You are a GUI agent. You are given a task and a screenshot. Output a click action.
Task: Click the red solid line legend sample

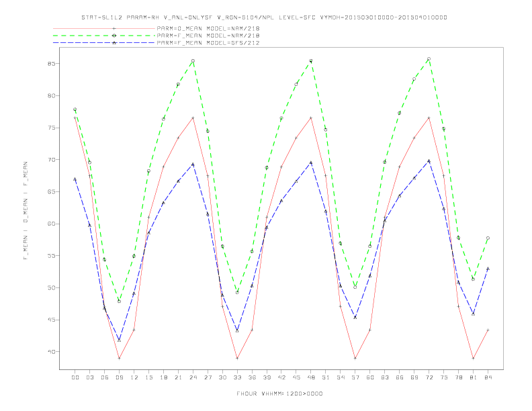click(104, 28)
